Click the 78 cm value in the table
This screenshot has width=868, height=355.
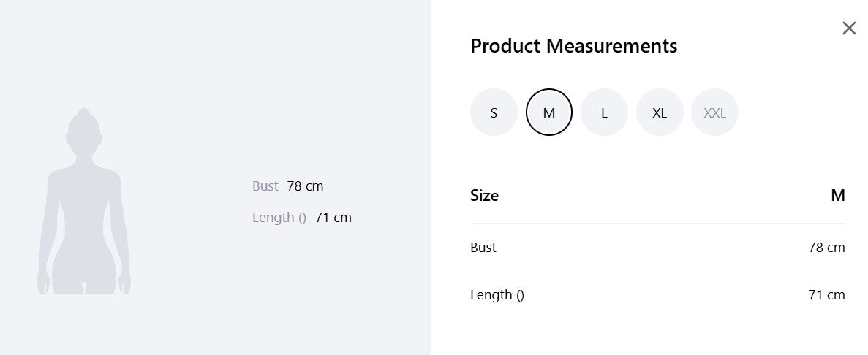click(x=826, y=247)
